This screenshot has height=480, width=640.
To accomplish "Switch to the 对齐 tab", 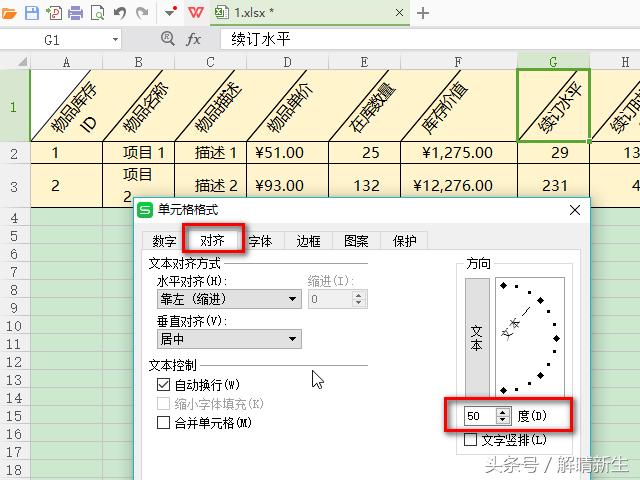I will click(212, 240).
